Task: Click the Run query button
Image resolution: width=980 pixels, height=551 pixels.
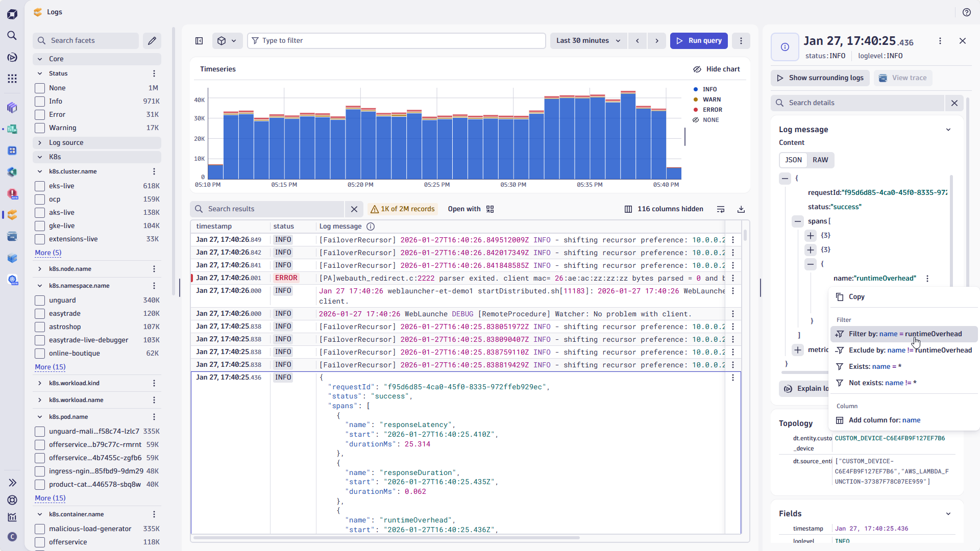Action: click(x=698, y=40)
